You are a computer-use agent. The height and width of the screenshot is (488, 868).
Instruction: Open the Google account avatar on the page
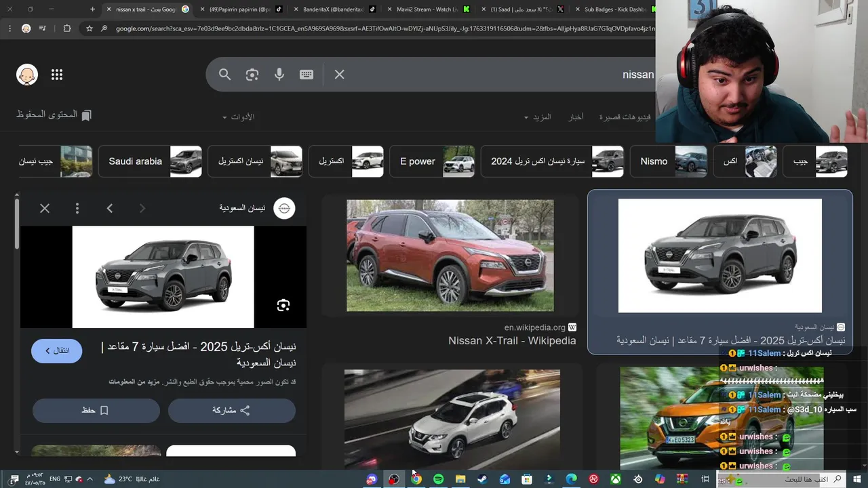pyautogui.click(x=27, y=75)
